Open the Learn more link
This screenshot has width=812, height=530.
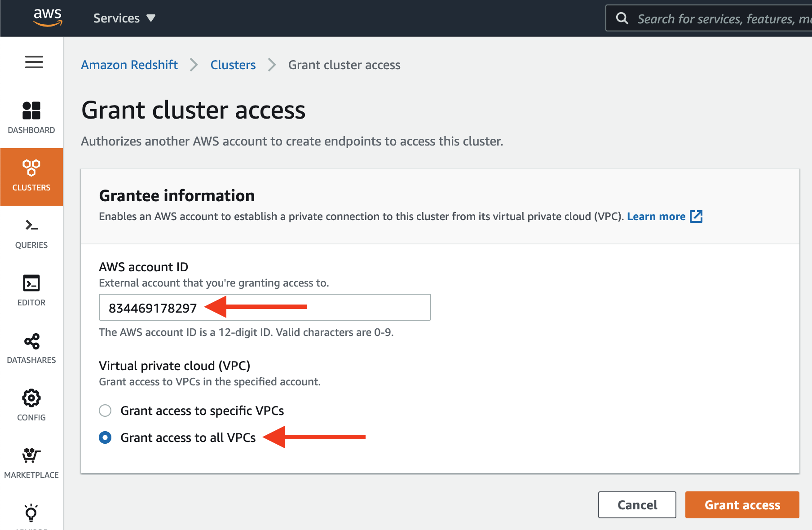656,216
